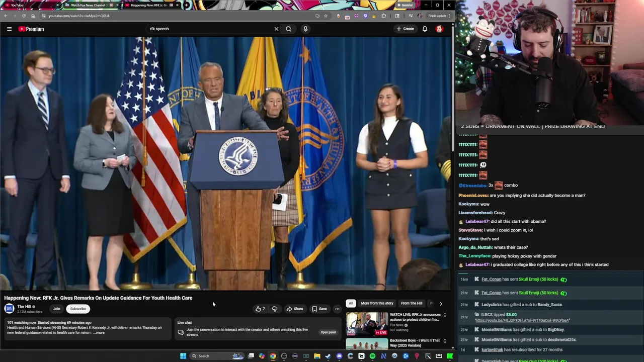
Task: Save the video to a playlist
Action: pyautogui.click(x=319, y=309)
